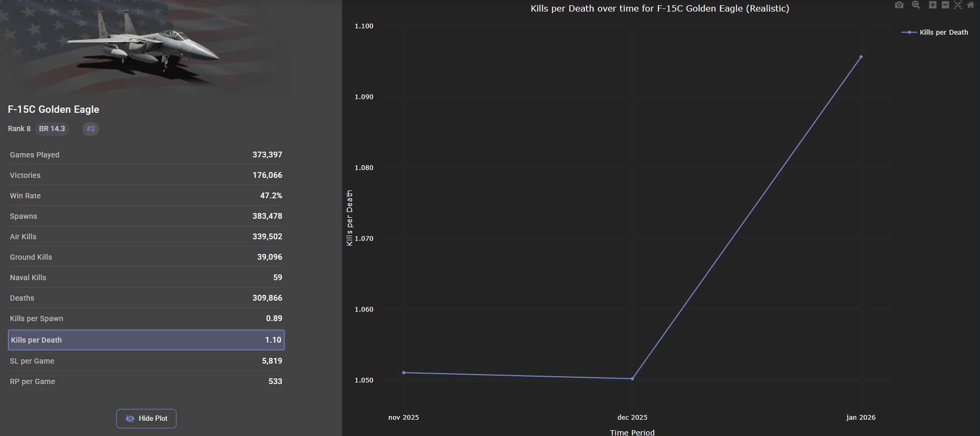
Task: Select the Kills per Death stat row
Action: pyautogui.click(x=146, y=340)
